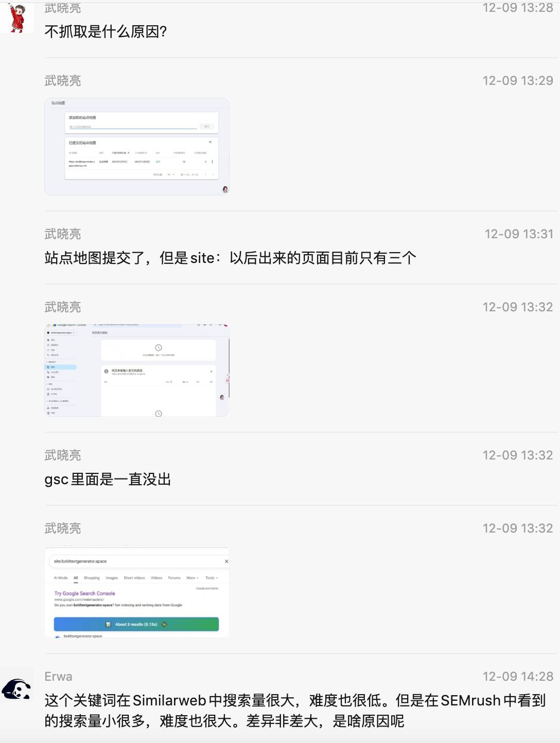
Task: Click timestamp 12-09 13:29
Action: click(518, 81)
